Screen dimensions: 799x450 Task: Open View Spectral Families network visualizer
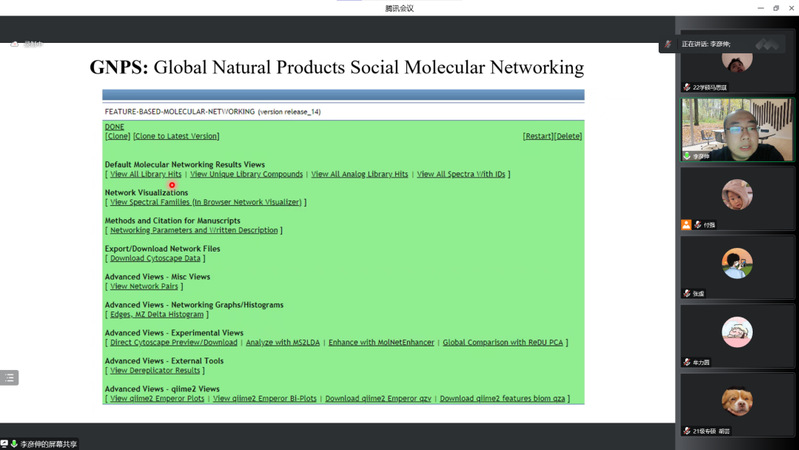205,202
